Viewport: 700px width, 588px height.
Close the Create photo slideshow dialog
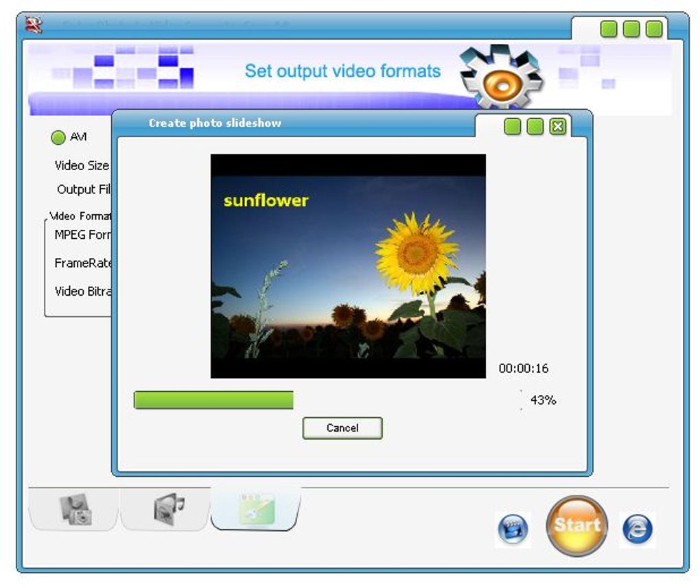pyautogui.click(x=557, y=127)
